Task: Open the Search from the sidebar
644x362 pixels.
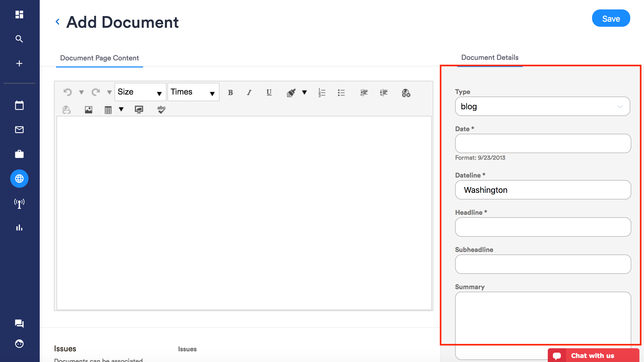Action: (19, 39)
